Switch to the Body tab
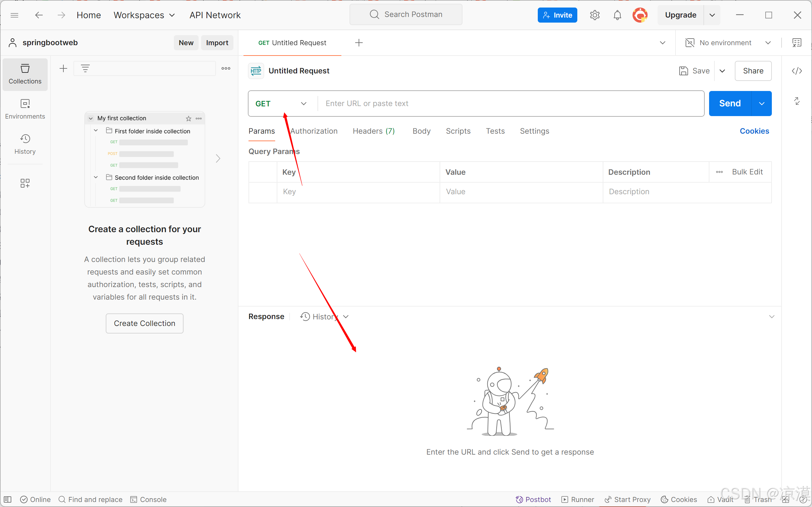812x507 pixels. (x=421, y=131)
